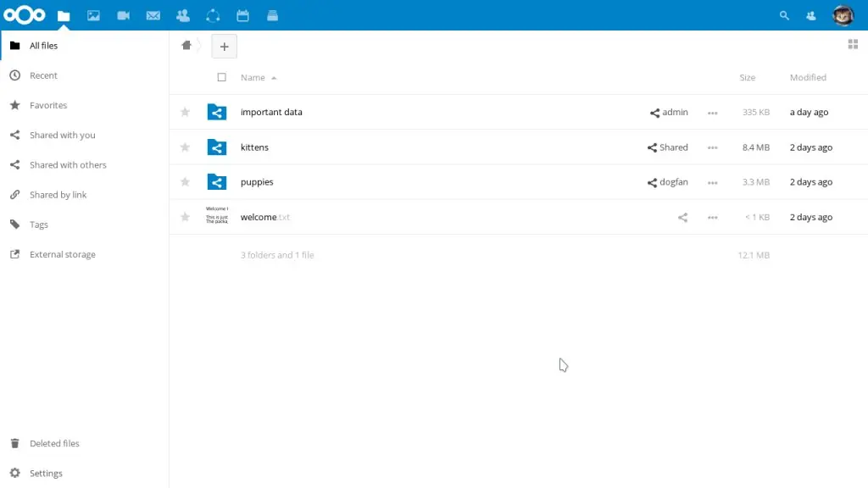Switch to grid view layout
This screenshot has width=868, height=488.
tap(853, 44)
